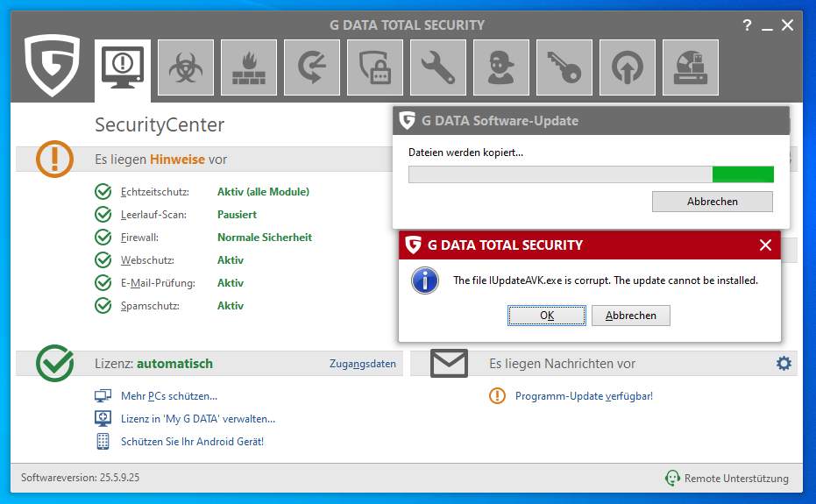Click the software update progress bar
Image resolution: width=816 pixels, height=504 pixels.
click(591, 174)
